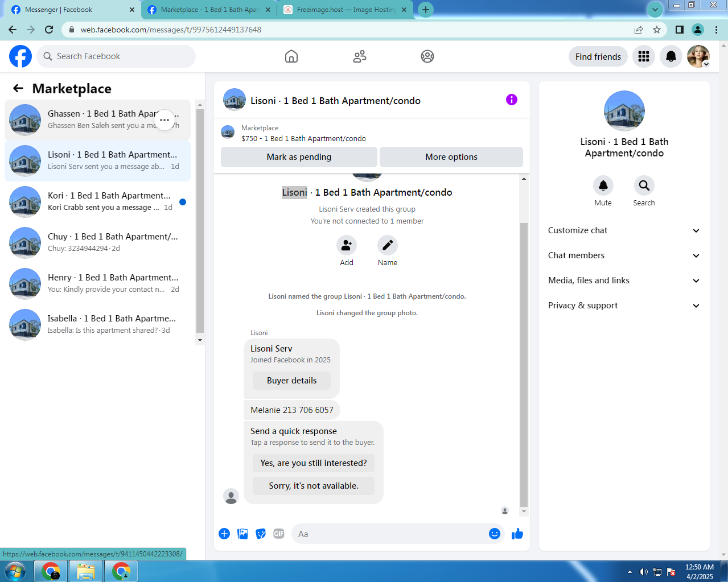Open the Windows Start button
The image size is (728, 582).
click(15, 571)
